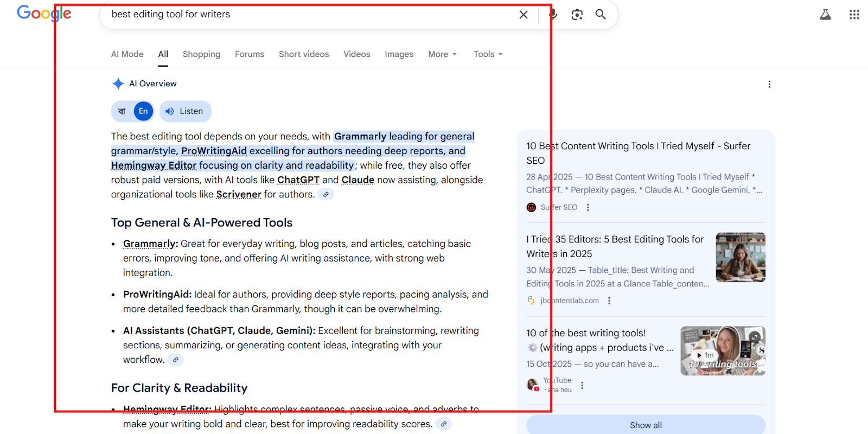868x434 pixels.
Task: Clear the search box text
Action: [x=523, y=15]
